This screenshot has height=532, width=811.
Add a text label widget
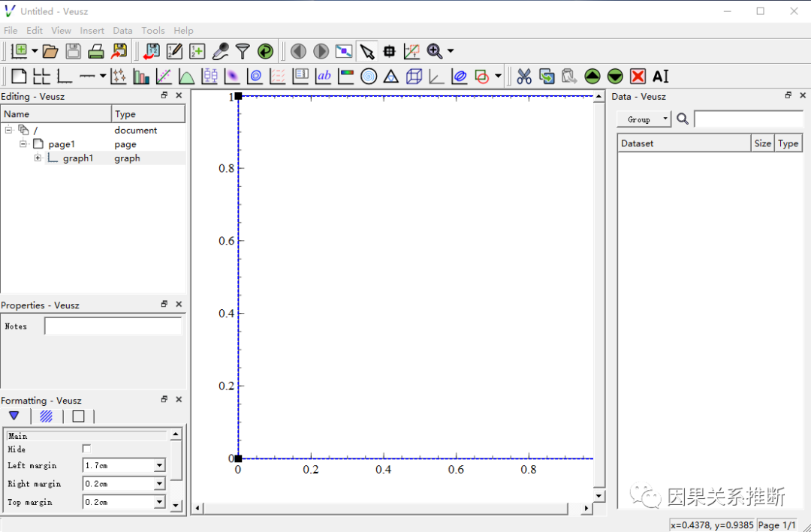pos(324,77)
